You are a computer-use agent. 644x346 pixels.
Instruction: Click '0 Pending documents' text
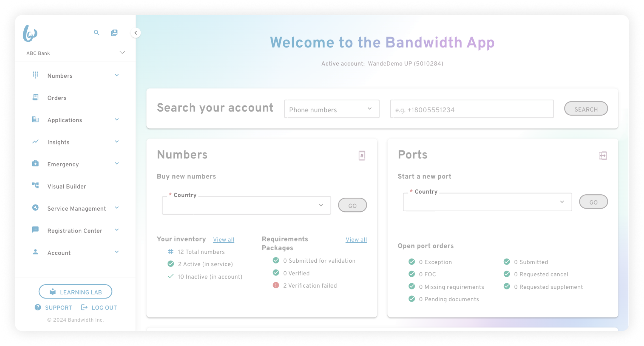coord(449,299)
